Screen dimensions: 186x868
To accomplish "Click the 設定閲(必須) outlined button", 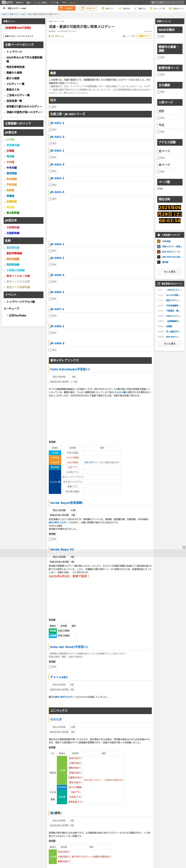I will click(x=88, y=8).
